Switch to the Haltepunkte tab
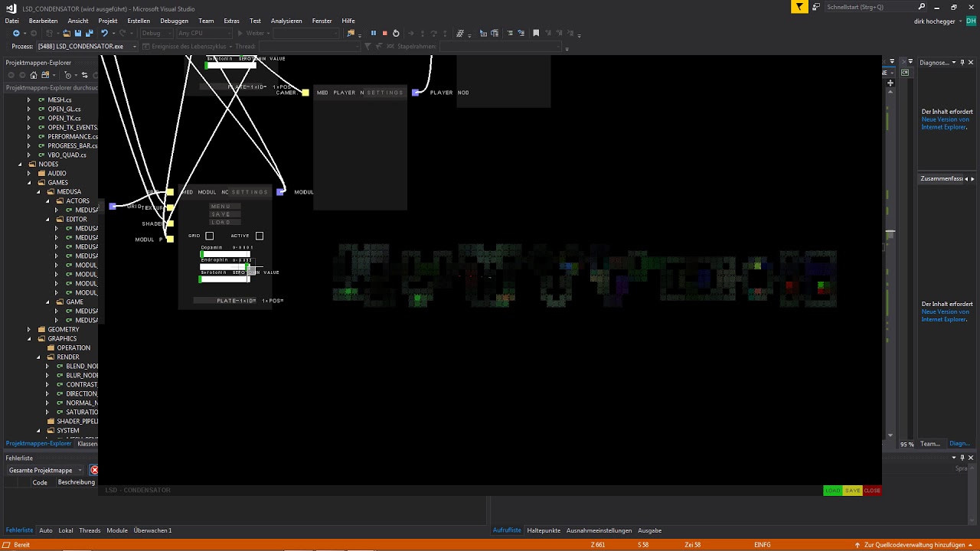Viewport: 980px width, 551px height. tap(544, 530)
